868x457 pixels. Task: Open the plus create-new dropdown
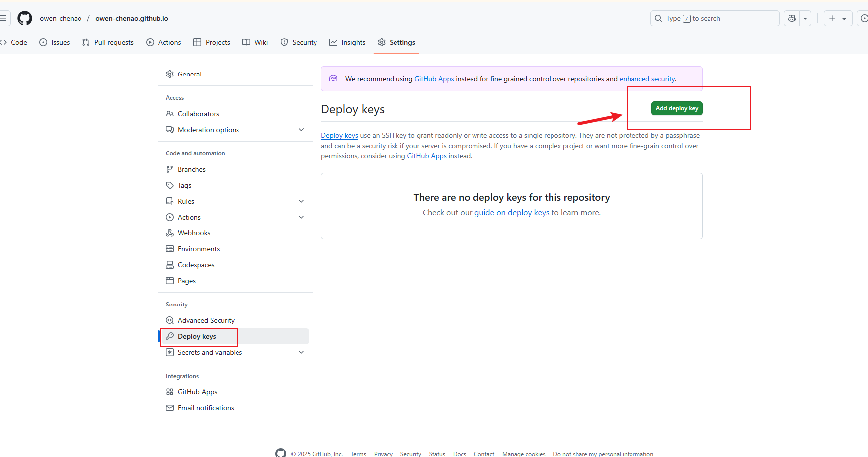click(838, 18)
